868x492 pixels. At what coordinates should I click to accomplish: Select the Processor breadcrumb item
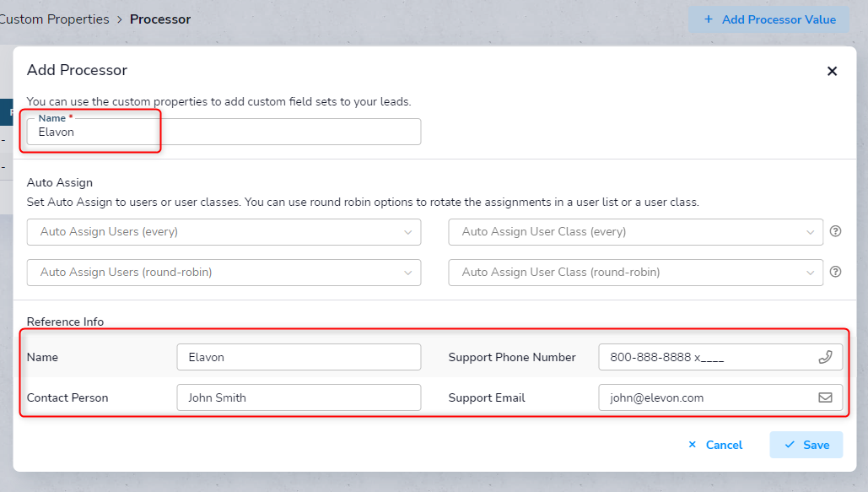pos(160,19)
